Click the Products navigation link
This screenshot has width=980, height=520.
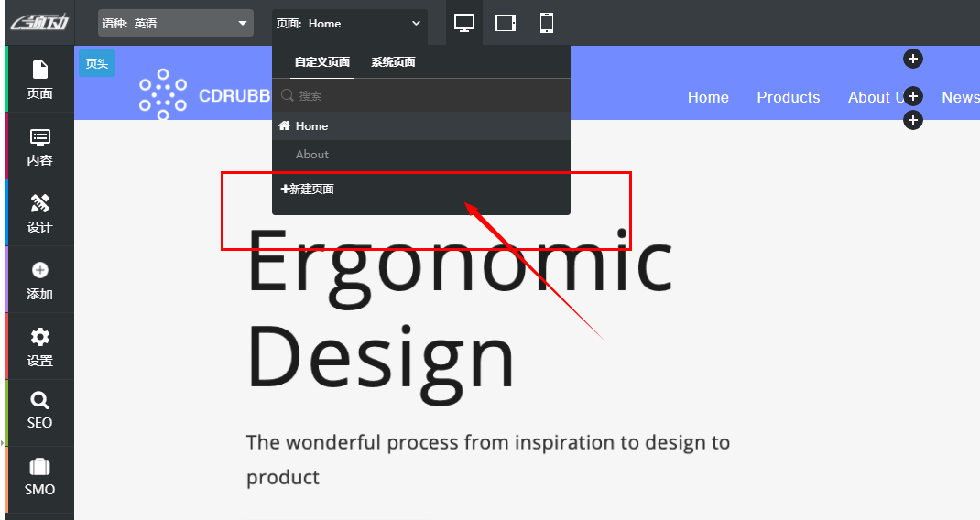pos(788,97)
